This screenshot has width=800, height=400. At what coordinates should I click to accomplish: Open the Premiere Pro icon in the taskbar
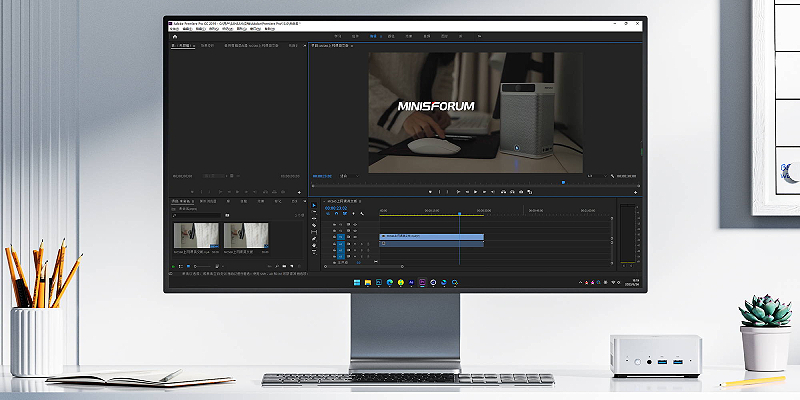[421, 283]
